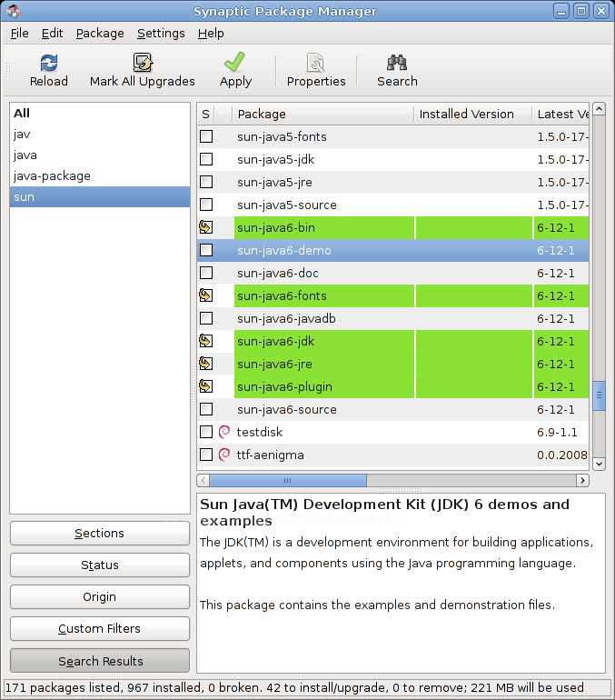Click the Debian swirl icon beside testdisk
This screenshot has width=615, height=700.
point(224,432)
